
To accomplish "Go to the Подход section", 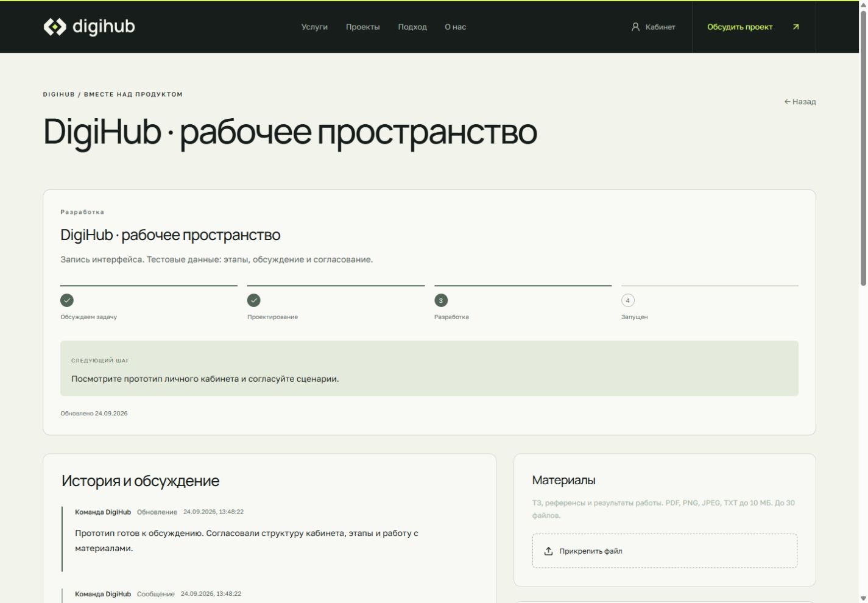I will pos(412,27).
